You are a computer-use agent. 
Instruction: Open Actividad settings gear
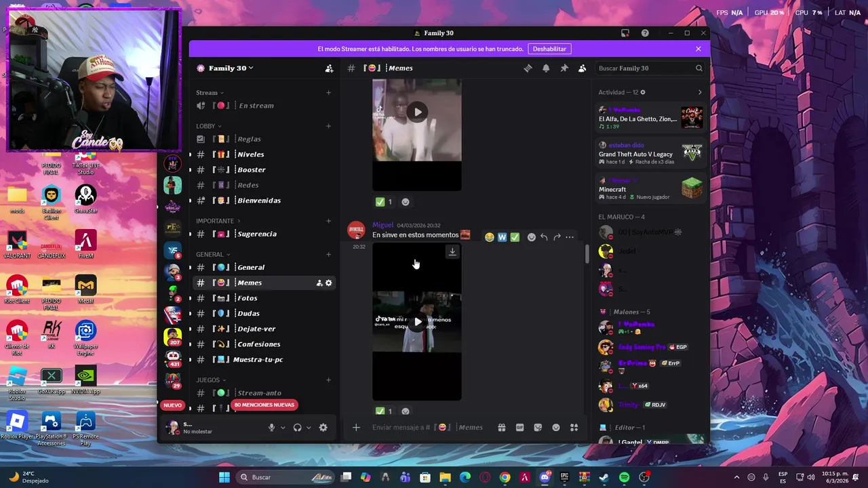(x=643, y=92)
